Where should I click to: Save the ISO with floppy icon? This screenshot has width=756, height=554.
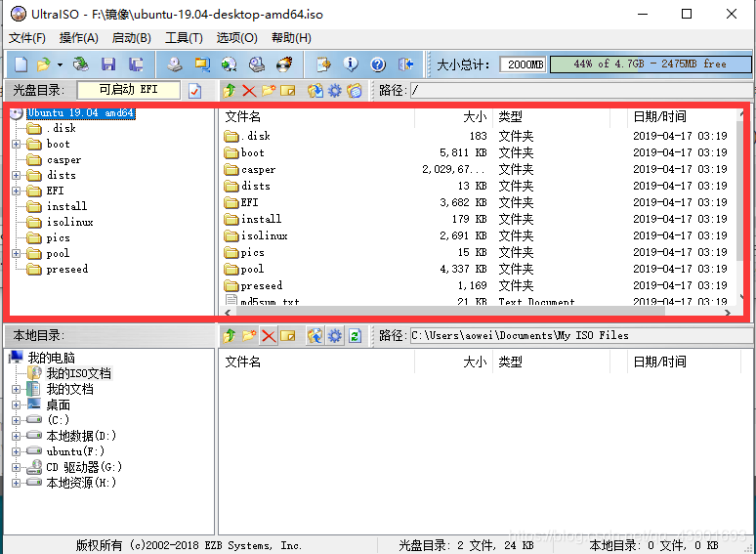click(x=108, y=64)
